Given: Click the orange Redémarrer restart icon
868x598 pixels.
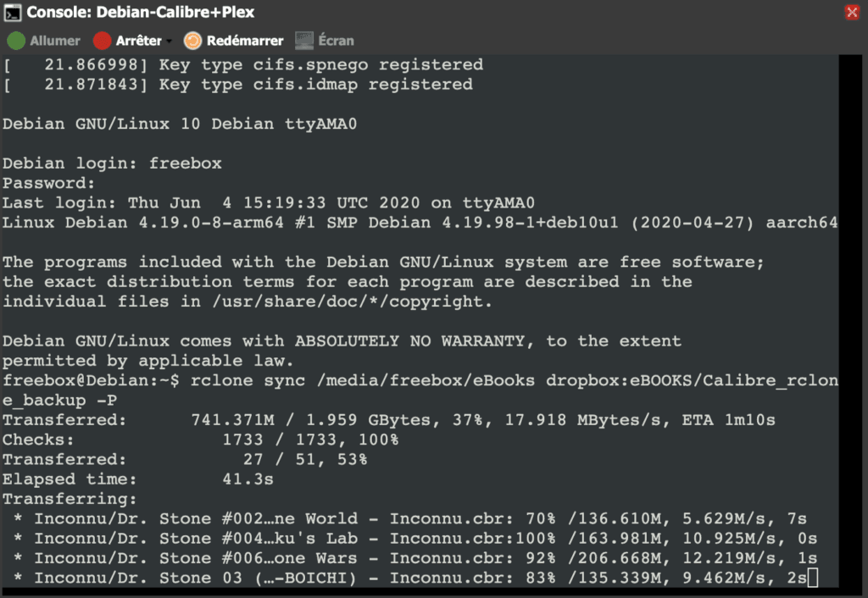Looking at the screenshot, I should coord(192,41).
